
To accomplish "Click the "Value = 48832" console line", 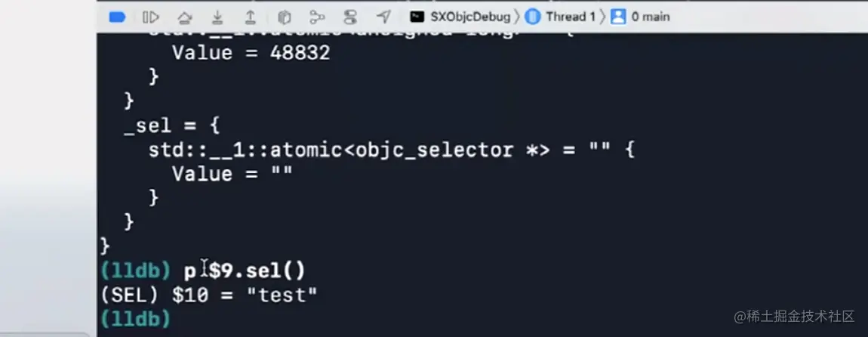I will [x=251, y=53].
